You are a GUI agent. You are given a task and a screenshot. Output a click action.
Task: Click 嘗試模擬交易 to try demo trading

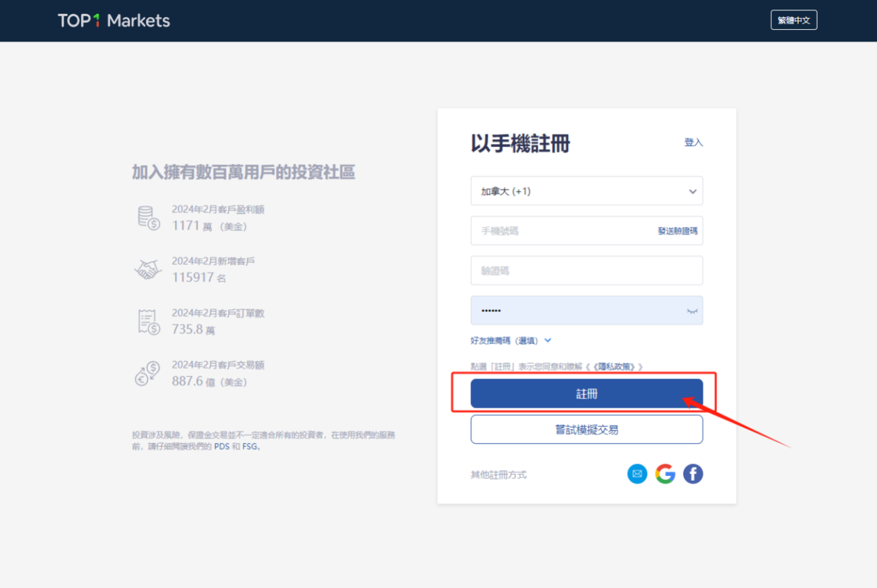[x=587, y=429]
